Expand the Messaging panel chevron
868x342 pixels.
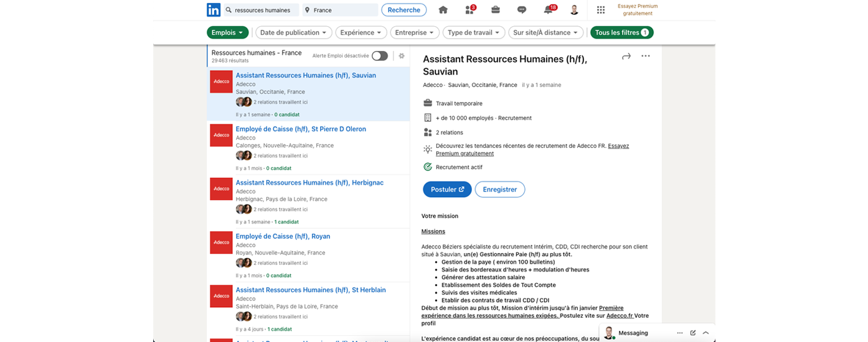click(705, 333)
